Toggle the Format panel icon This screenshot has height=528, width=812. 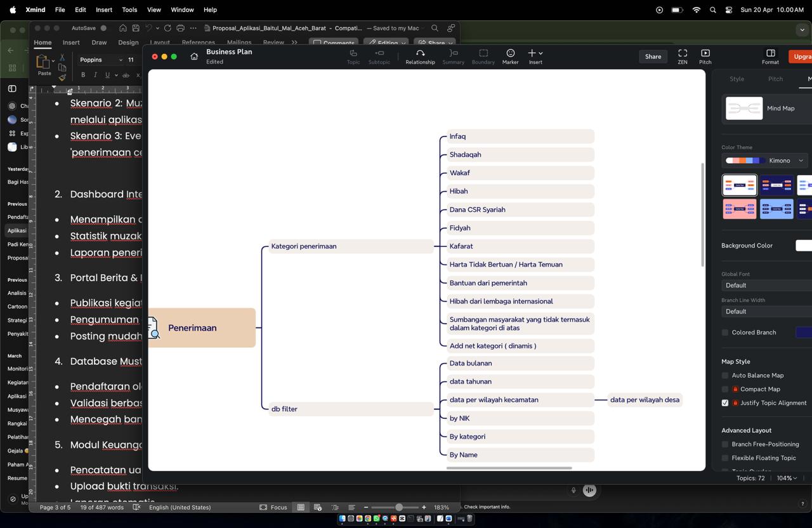tap(770, 53)
